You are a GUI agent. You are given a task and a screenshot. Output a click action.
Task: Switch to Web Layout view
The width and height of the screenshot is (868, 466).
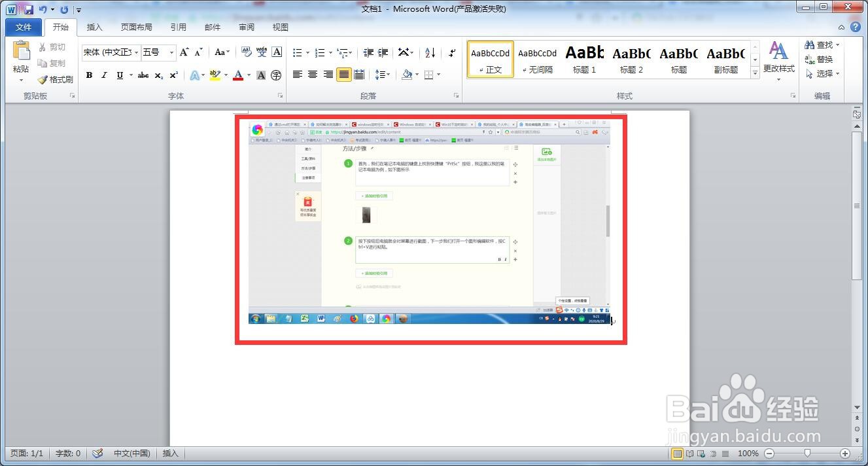tap(701, 454)
